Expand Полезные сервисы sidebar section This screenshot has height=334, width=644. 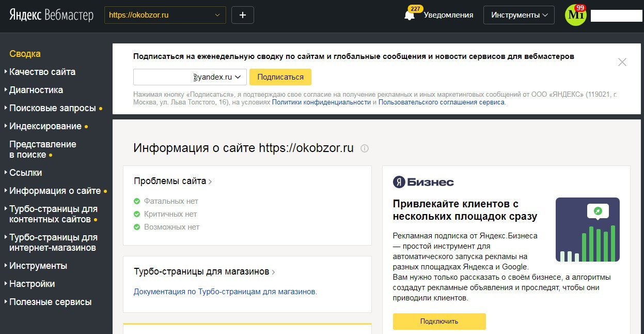(51, 302)
